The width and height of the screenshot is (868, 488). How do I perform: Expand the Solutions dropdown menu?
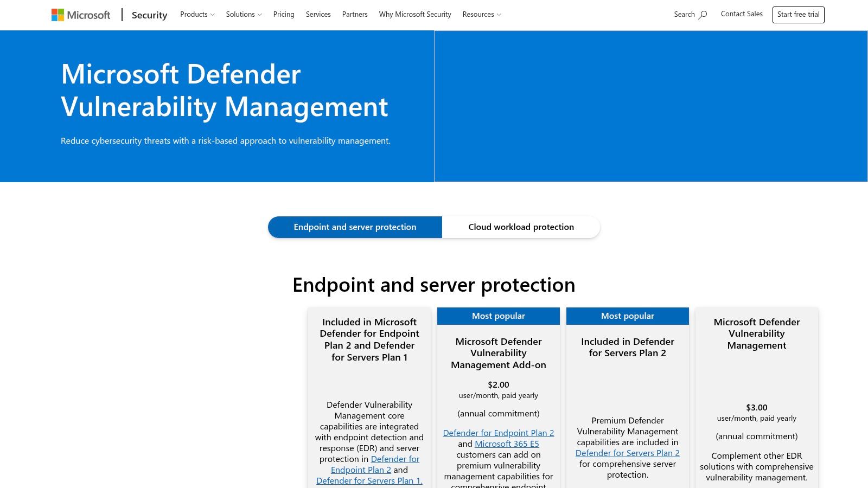244,14
